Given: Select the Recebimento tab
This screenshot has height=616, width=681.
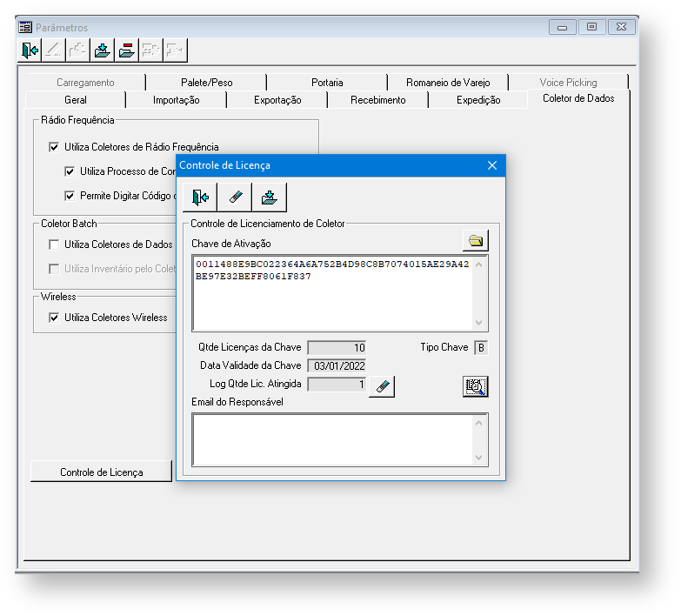Looking at the screenshot, I should 377,100.
